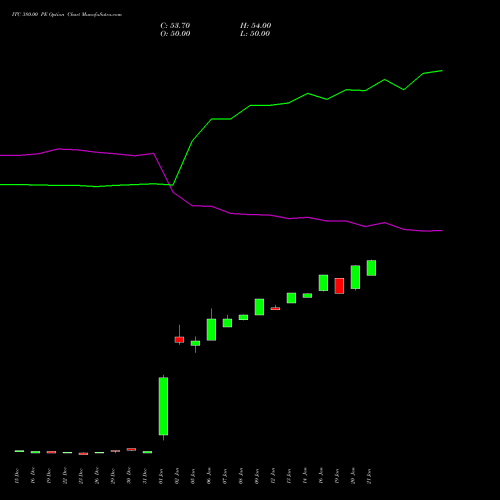The width and height of the screenshot is (500, 500).
Task: Select the green candle above 20 Jan
Action: pos(355,277)
